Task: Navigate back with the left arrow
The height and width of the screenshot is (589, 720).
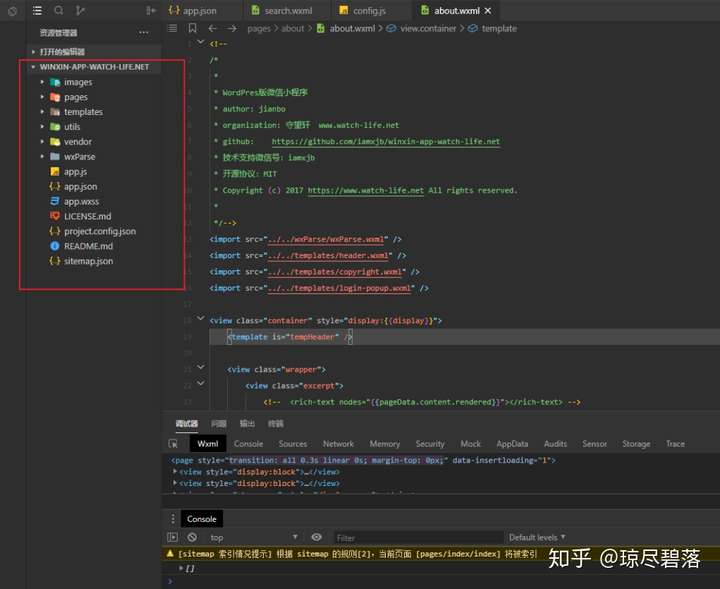Action: click(x=212, y=28)
